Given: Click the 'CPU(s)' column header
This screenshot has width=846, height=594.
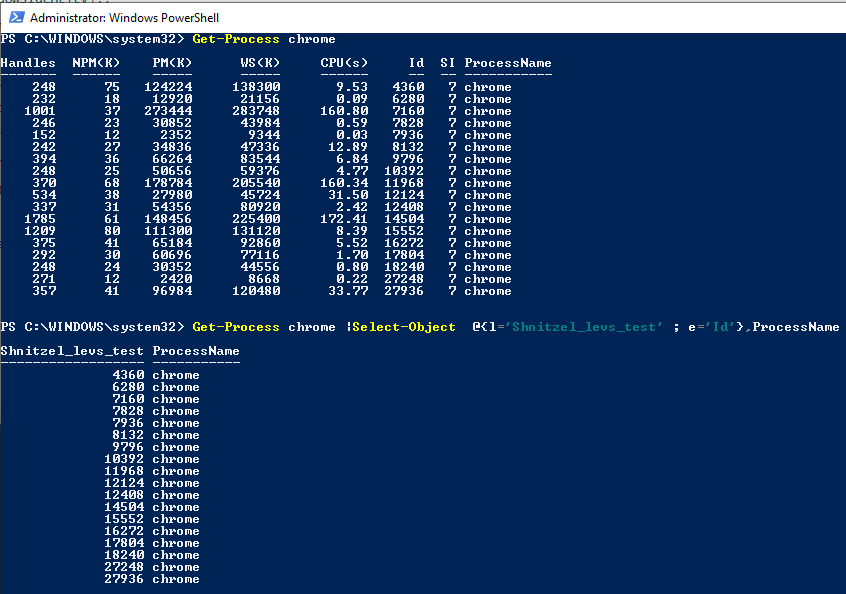Looking at the screenshot, I should point(344,63).
